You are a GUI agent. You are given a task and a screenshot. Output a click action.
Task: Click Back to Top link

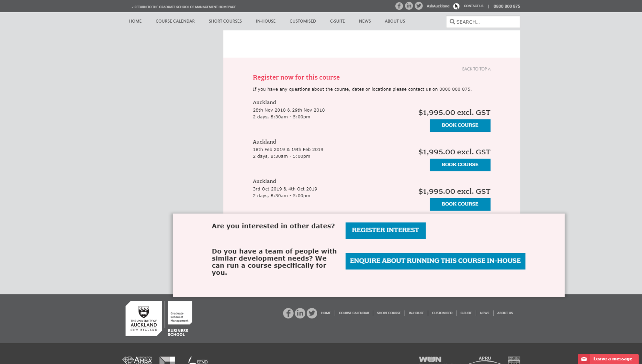click(476, 69)
